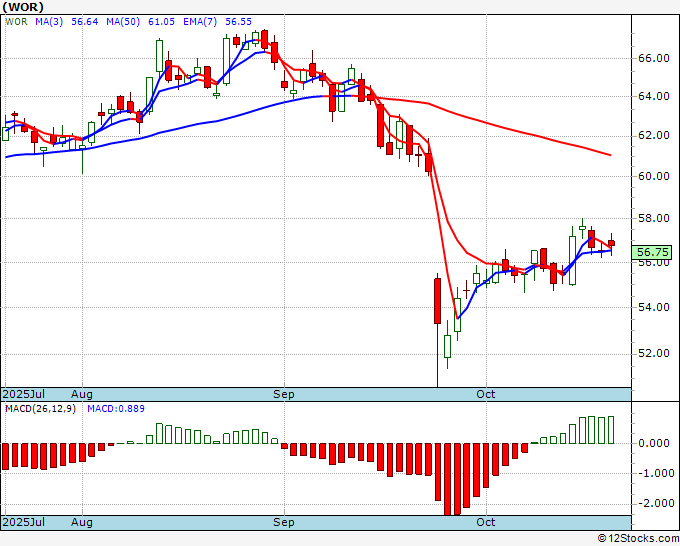Click the 66.00 price axis label
The height and width of the screenshot is (546, 680).
pyautogui.click(x=654, y=59)
